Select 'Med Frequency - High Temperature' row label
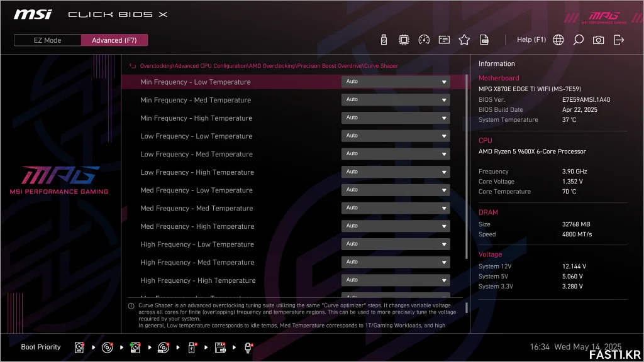The image size is (644, 362). 197,226
